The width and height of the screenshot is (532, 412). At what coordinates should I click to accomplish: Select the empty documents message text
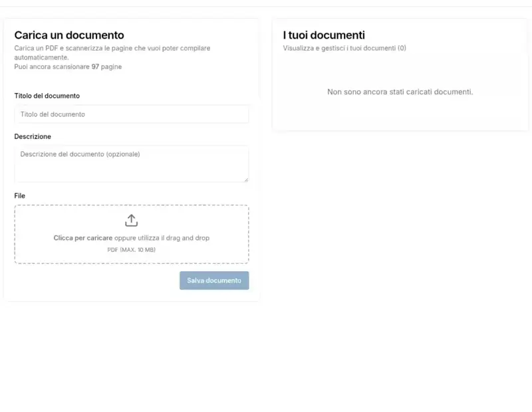pyautogui.click(x=400, y=92)
